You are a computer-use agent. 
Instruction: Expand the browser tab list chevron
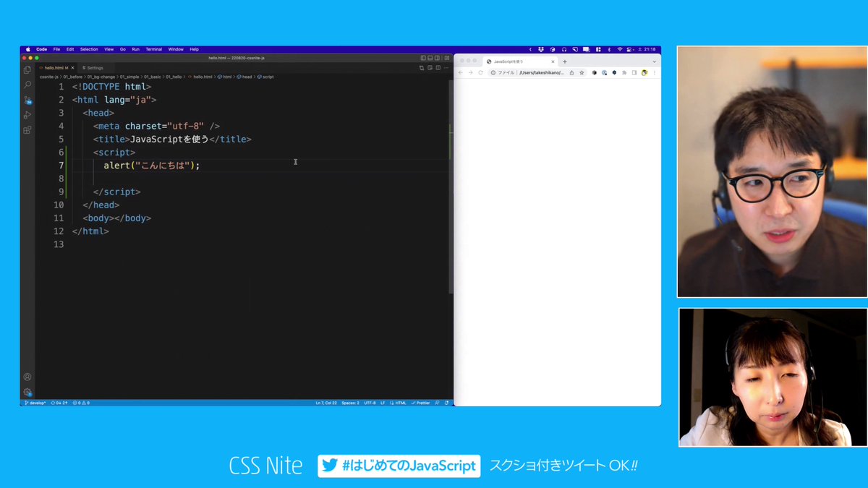pyautogui.click(x=653, y=61)
